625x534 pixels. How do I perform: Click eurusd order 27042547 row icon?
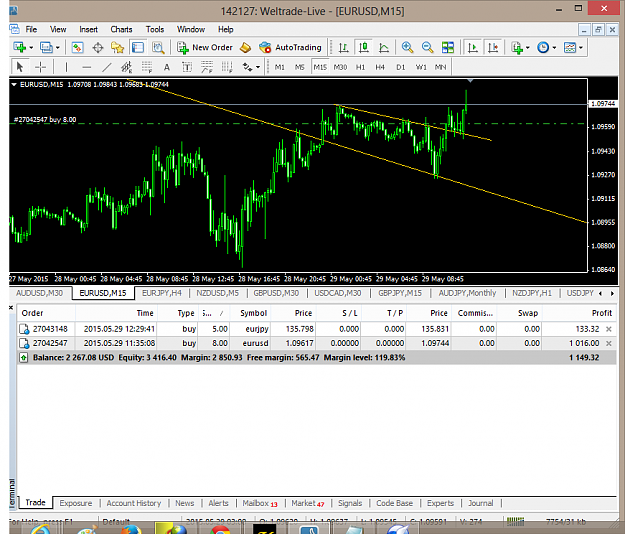[24, 343]
